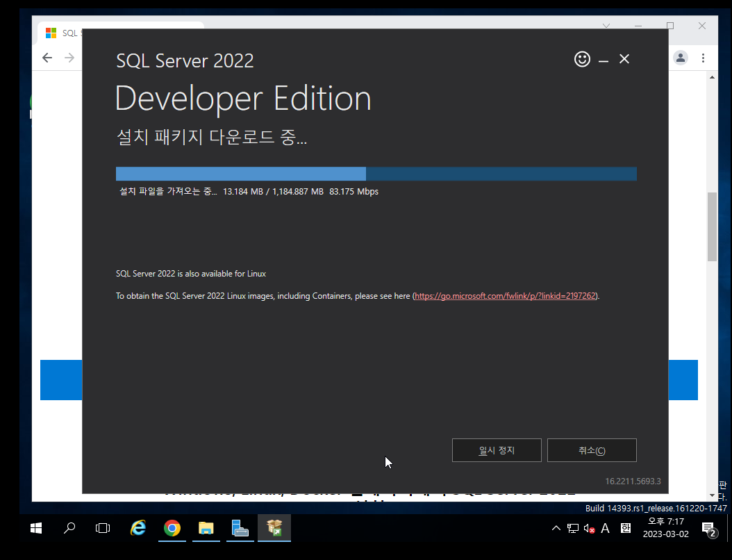Click the smiley feedback icon in SQL Server installer
732x560 pixels.
click(582, 59)
